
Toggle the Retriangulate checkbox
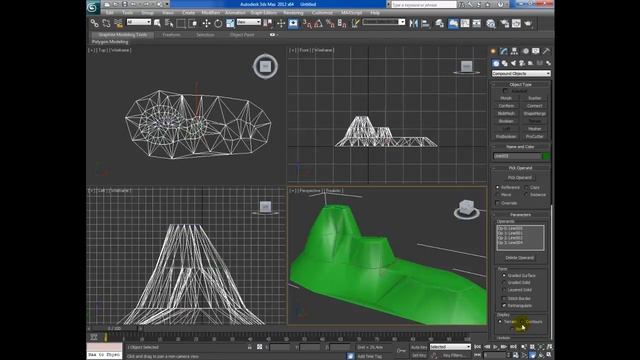point(504,305)
